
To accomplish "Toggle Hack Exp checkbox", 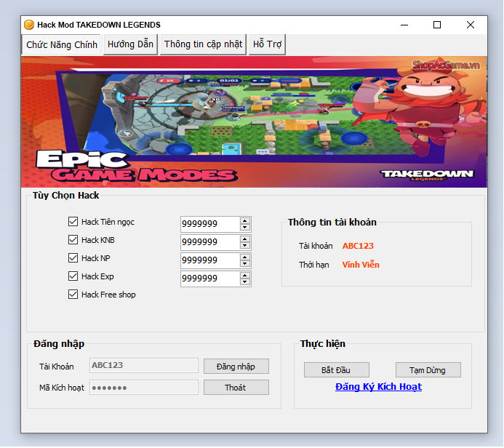I will 73,276.
